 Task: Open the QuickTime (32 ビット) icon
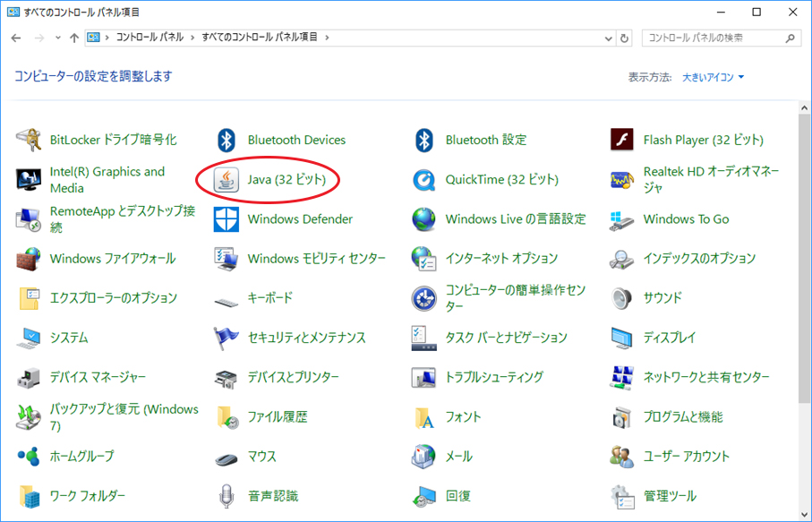pos(424,180)
